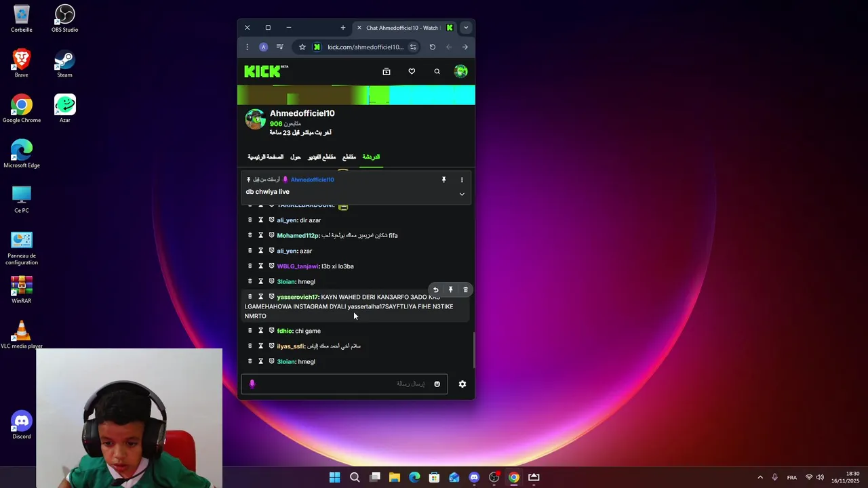Delete the WBLG_tanjawi message
This screenshot has width=868, height=488.
[x=250, y=266]
